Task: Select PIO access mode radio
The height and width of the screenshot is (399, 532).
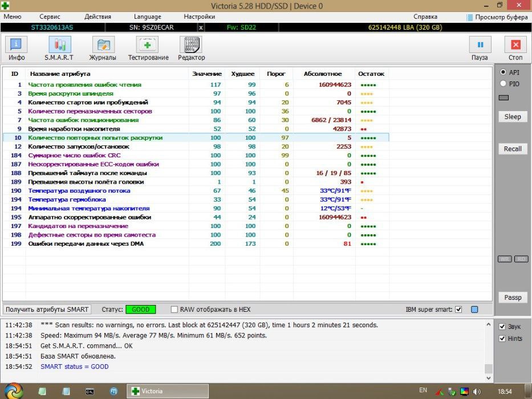Action: tap(503, 83)
